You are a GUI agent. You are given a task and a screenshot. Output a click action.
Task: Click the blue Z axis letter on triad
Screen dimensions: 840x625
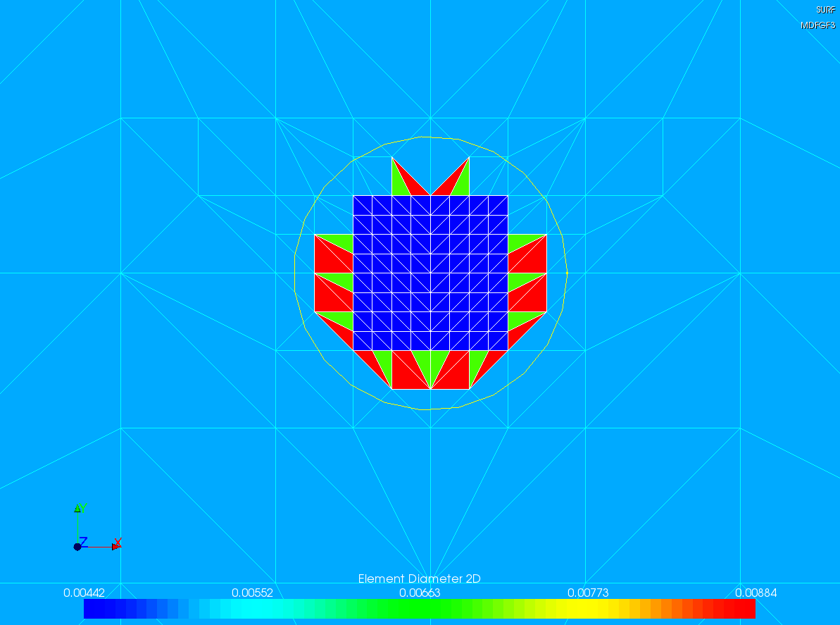pyautogui.click(x=83, y=541)
